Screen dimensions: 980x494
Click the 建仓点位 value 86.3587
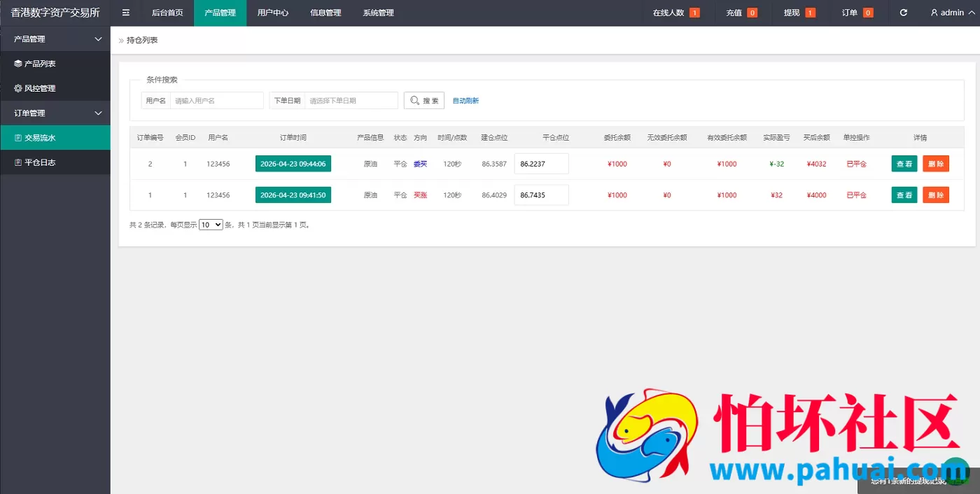point(494,164)
